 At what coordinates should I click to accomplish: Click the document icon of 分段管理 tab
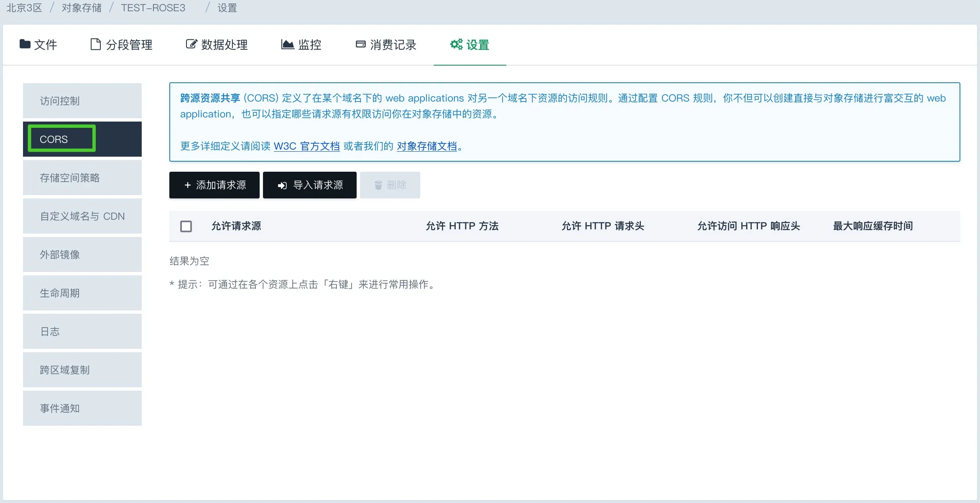coord(95,44)
